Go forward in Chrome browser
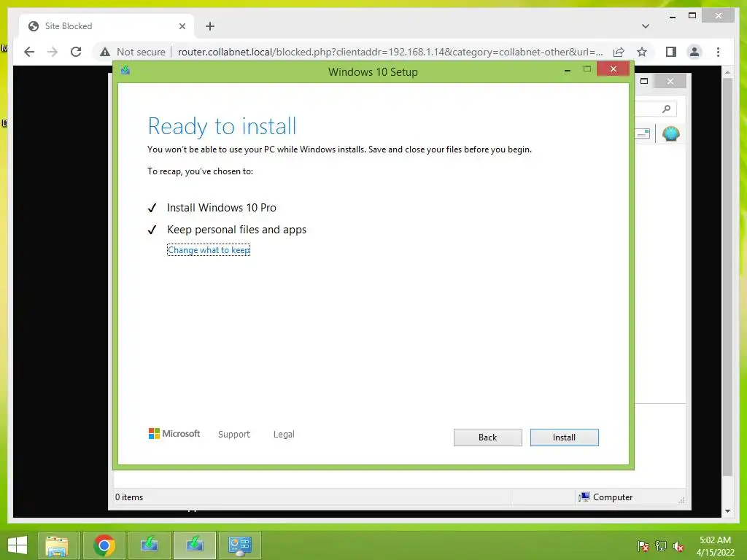The width and height of the screenshot is (747, 560). (53, 52)
